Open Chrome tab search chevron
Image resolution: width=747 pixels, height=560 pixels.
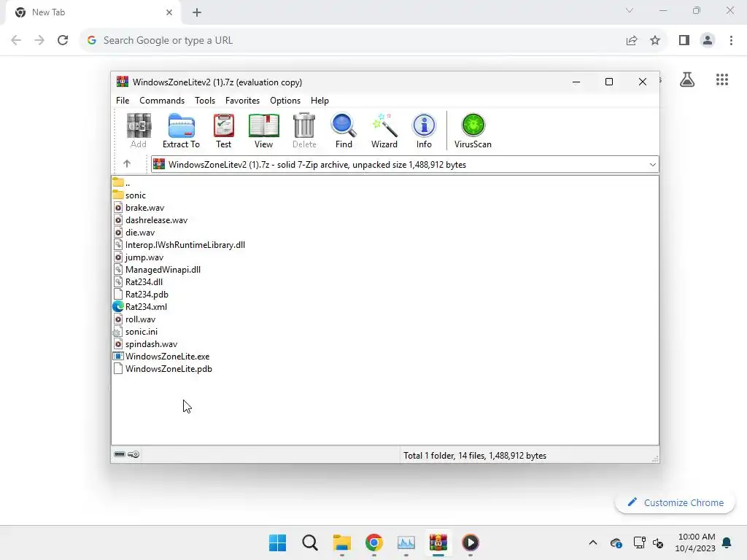(x=630, y=10)
